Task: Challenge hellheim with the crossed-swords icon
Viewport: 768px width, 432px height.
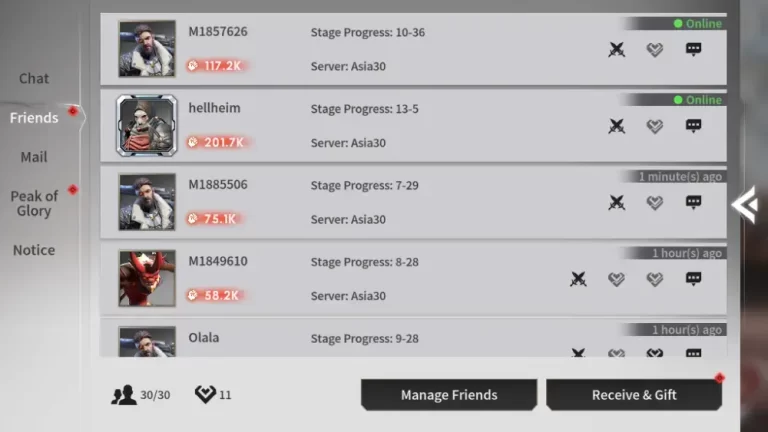Action: (x=617, y=126)
